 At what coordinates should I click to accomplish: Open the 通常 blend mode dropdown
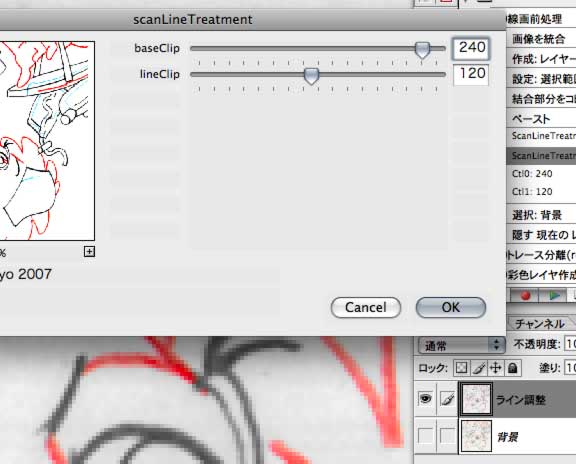(461, 345)
